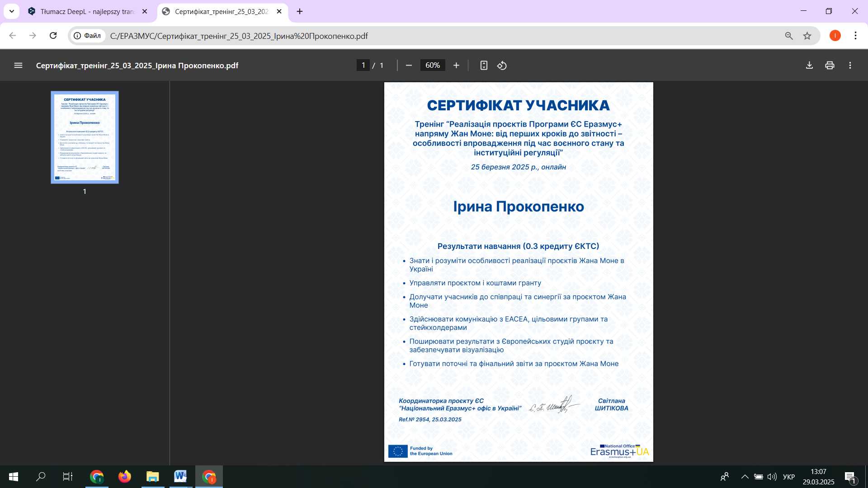Close the Tłumacz DeepL tab
Screen dimensions: 868x488
[x=145, y=12]
